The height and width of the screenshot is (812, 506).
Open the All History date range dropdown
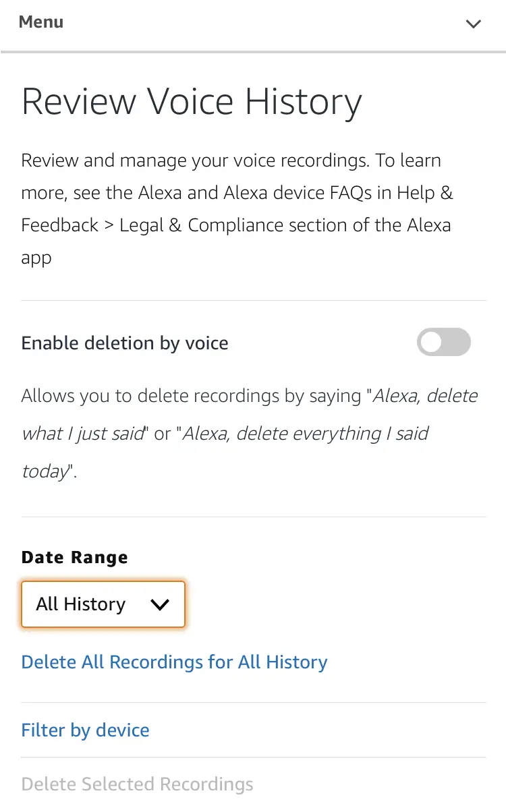point(103,604)
